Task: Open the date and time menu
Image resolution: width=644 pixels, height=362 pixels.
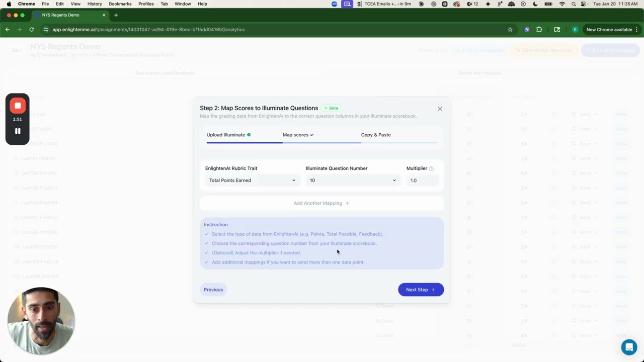Action: (615, 4)
